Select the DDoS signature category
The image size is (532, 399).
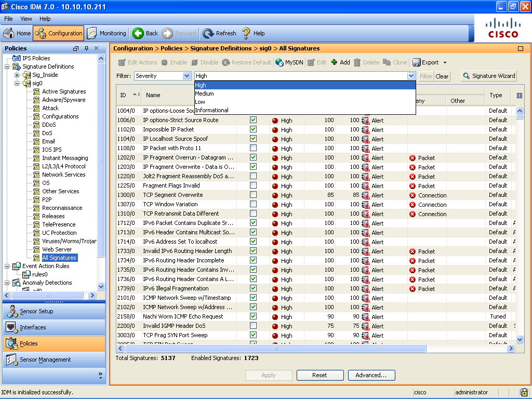pos(49,125)
